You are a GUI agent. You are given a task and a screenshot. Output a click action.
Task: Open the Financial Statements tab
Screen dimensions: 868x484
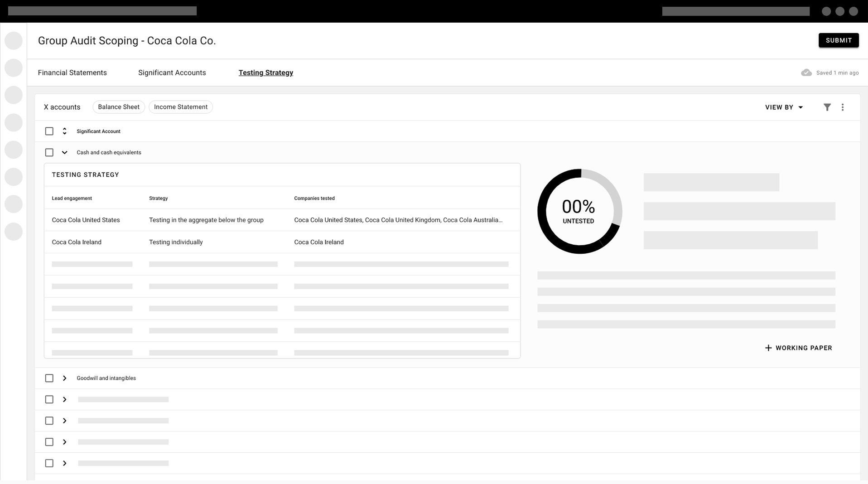[x=72, y=73]
